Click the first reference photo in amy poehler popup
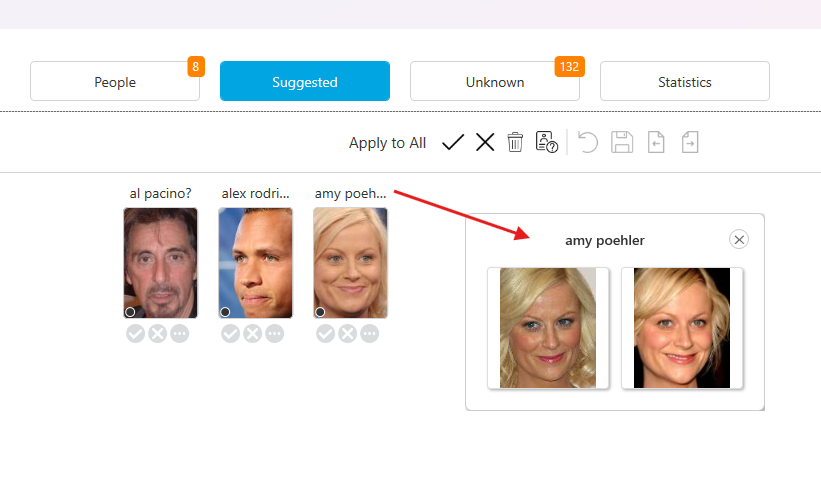The image size is (821, 482). pyautogui.click(x=548, y=328)
